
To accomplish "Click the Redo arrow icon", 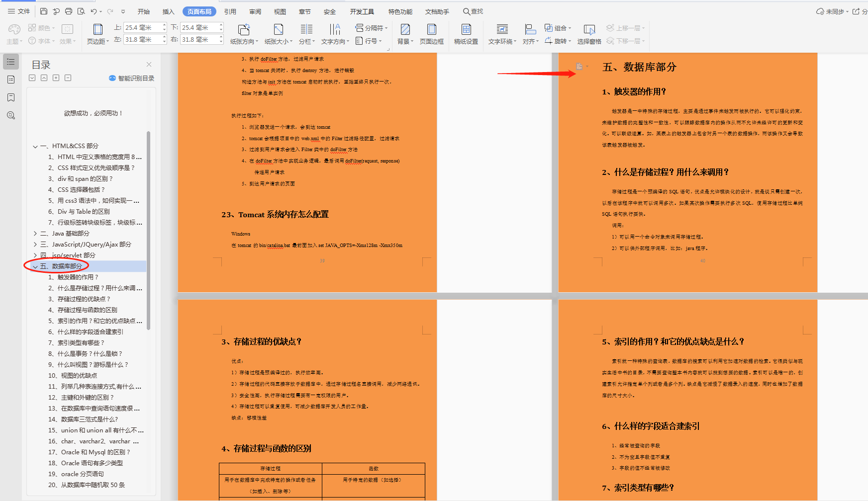I will [x=110, y=11].
